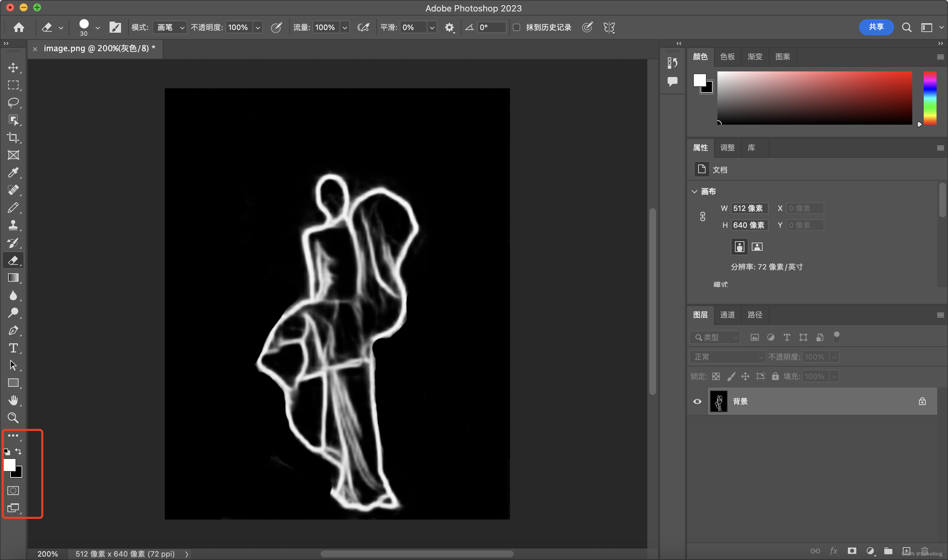The image size is (948, 560).
Task: Toggle the canvas width-height link icon
Action: tap(702, 217)
